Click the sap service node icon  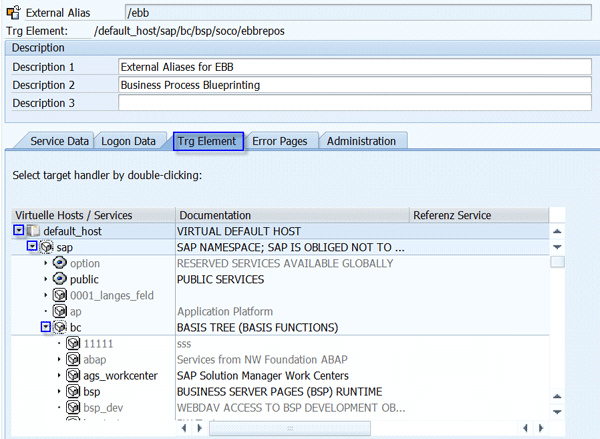point(47,247)
